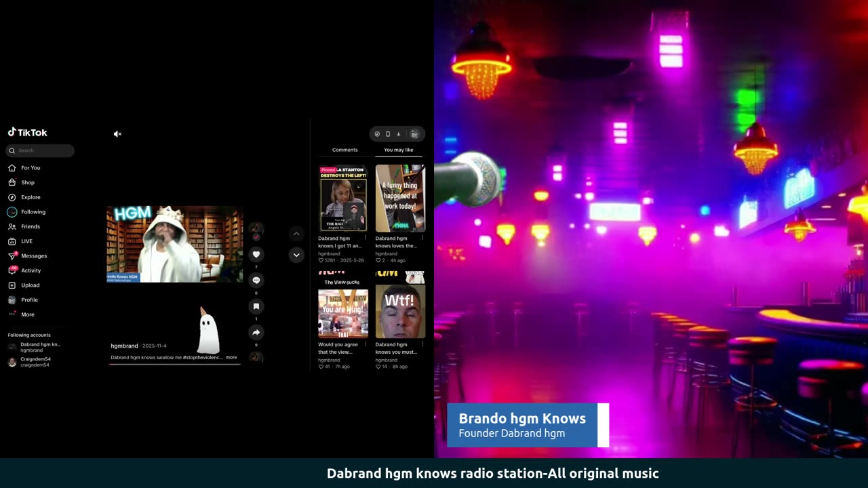
Task: Unmute the video with the speaker icon
Action: click(117, 134)
